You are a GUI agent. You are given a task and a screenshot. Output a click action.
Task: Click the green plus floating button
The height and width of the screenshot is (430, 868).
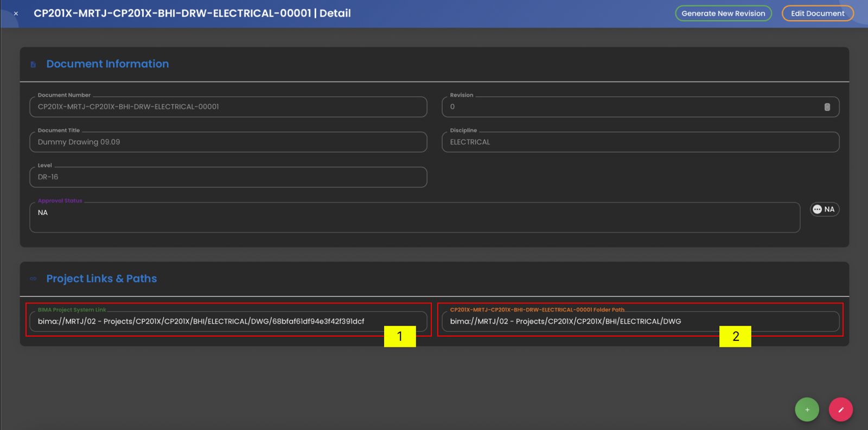pos(807,410)
